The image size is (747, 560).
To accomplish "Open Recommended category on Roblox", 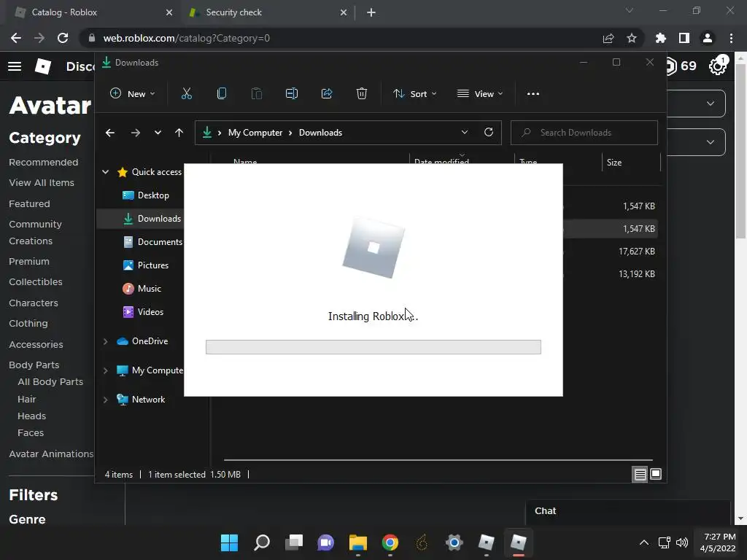I will pos(43,163).
